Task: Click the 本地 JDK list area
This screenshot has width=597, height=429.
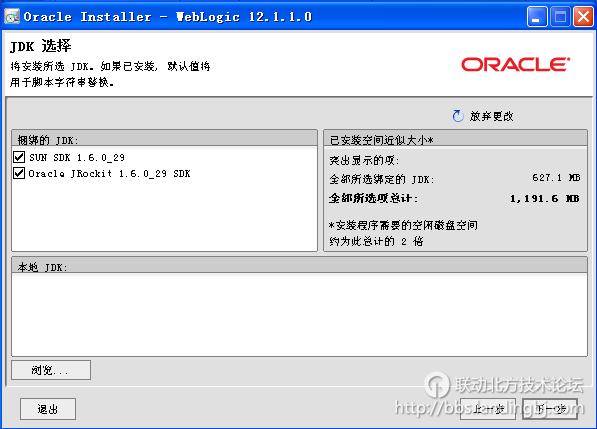Action: (x=299, y=314)
